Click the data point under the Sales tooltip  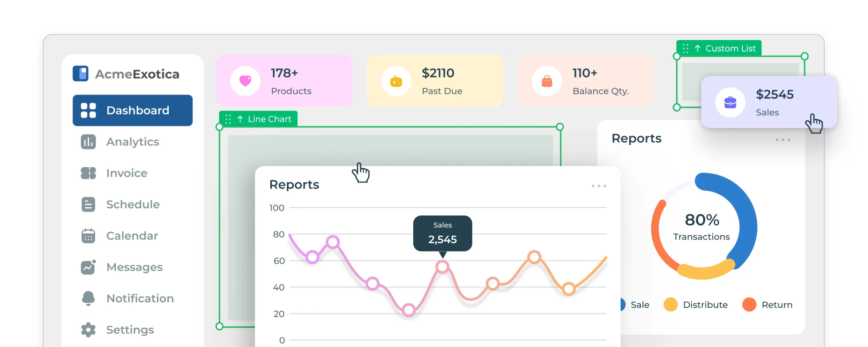click(442, 267)
